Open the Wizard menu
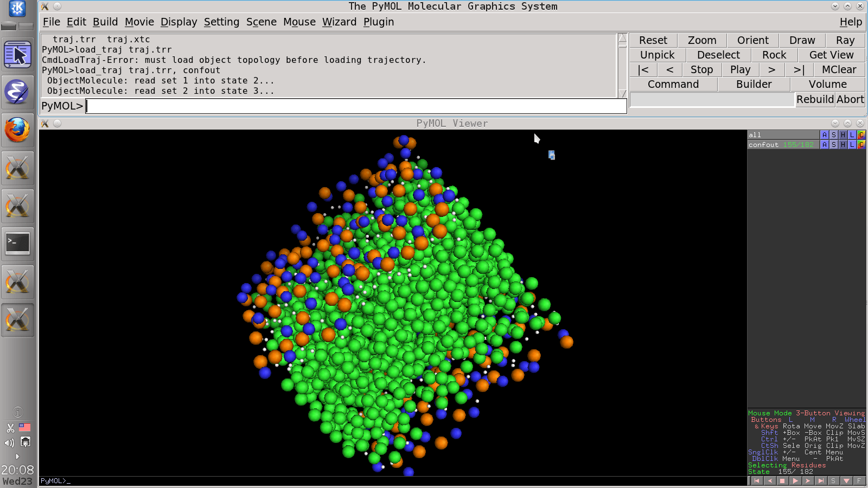 (x=339, y=22)
